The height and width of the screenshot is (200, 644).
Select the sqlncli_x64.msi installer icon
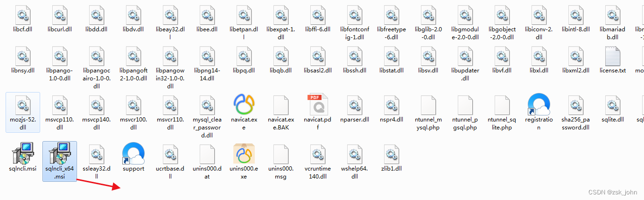tap(60, 154)
